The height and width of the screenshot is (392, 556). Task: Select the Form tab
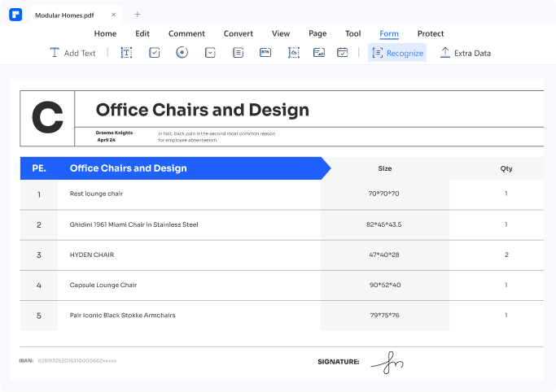[x=389, y=33]
